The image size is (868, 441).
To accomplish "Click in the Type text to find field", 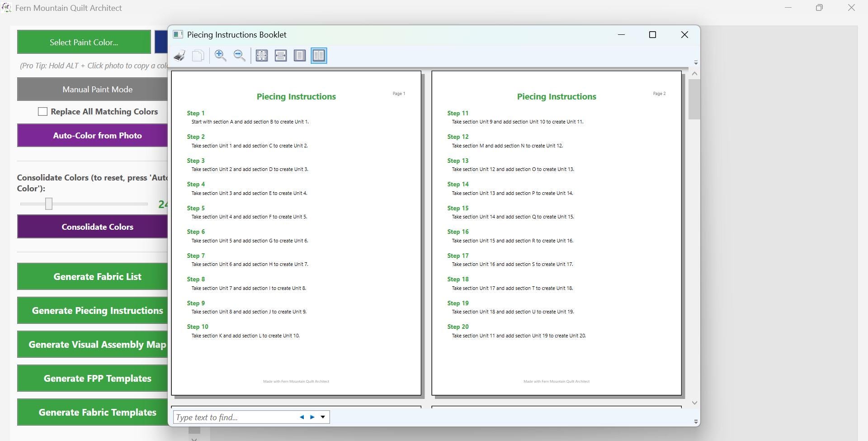I will (x=235, y=417).
